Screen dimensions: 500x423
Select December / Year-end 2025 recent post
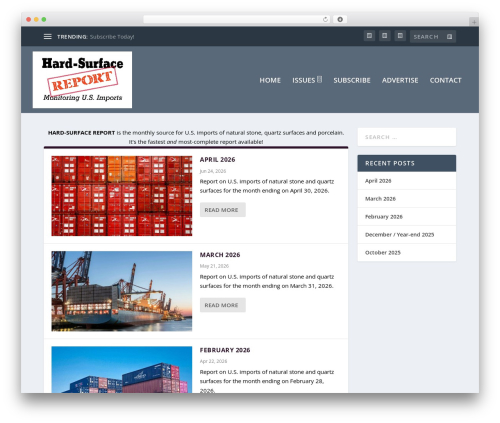point(399,235)
